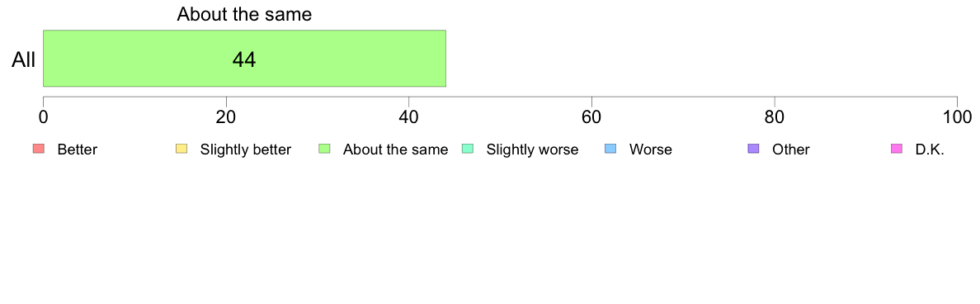
Task: Click the yellow Slightly better legend swatch
Action: (x=181, y=149)
